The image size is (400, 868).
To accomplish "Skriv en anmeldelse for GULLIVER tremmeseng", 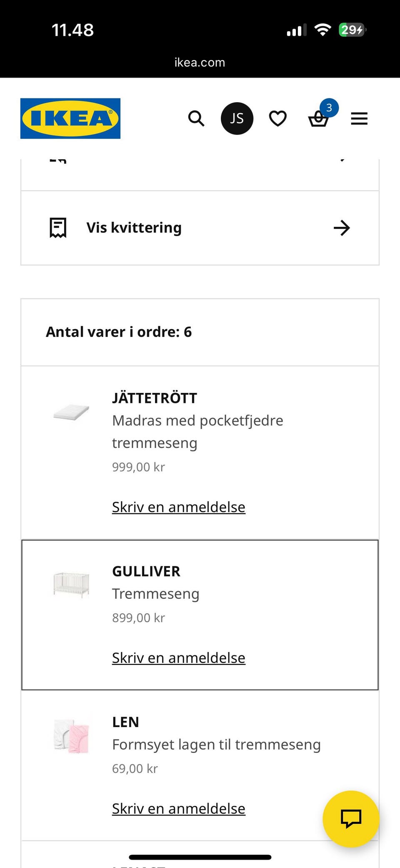I will pyautogui.click(x=178, y=657).
